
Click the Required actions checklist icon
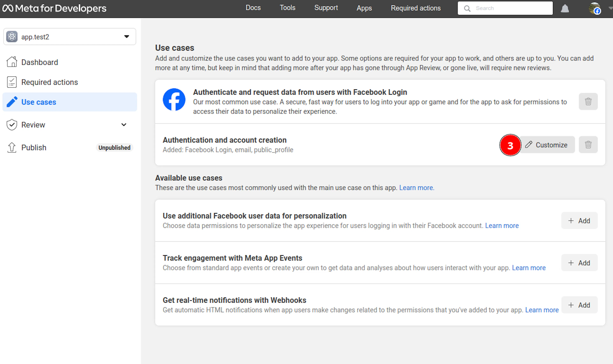12,82
